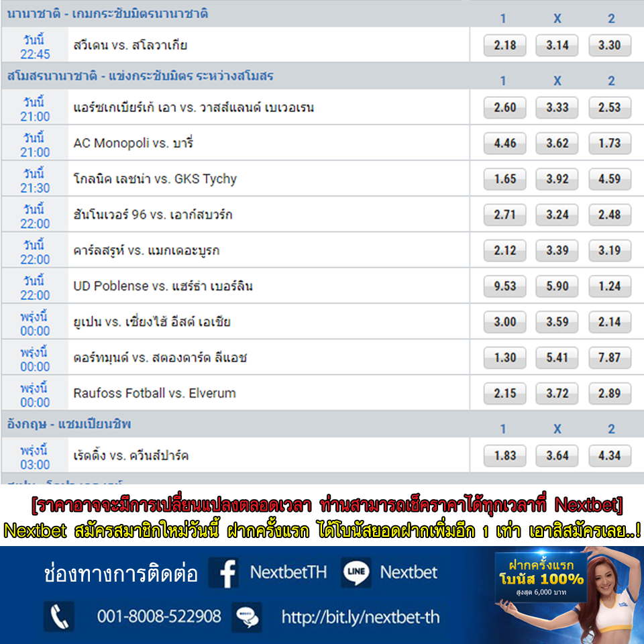Click the 100% first deposit bonus banner
644x644 pixels.
pos(541,578)
